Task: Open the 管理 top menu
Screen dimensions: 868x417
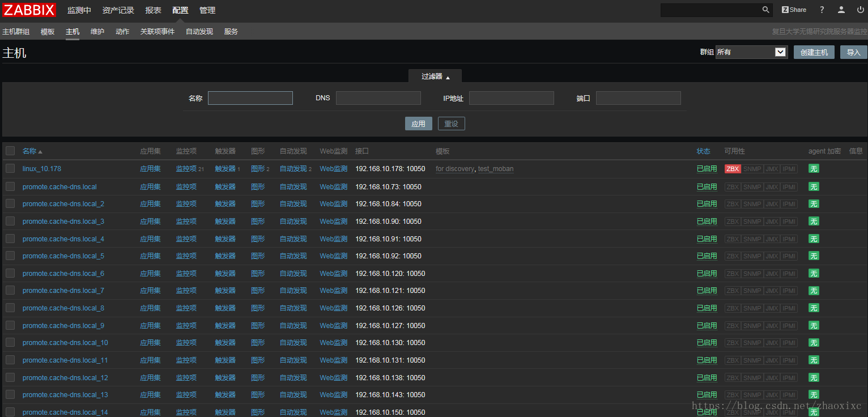Action: 207,10
